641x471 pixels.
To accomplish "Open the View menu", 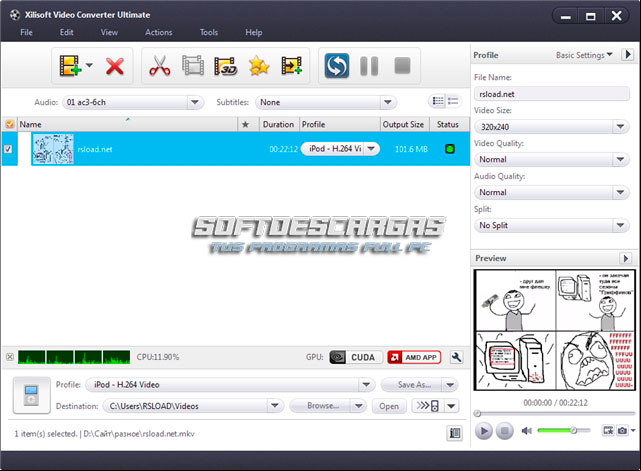I will [x=109, y=32].
